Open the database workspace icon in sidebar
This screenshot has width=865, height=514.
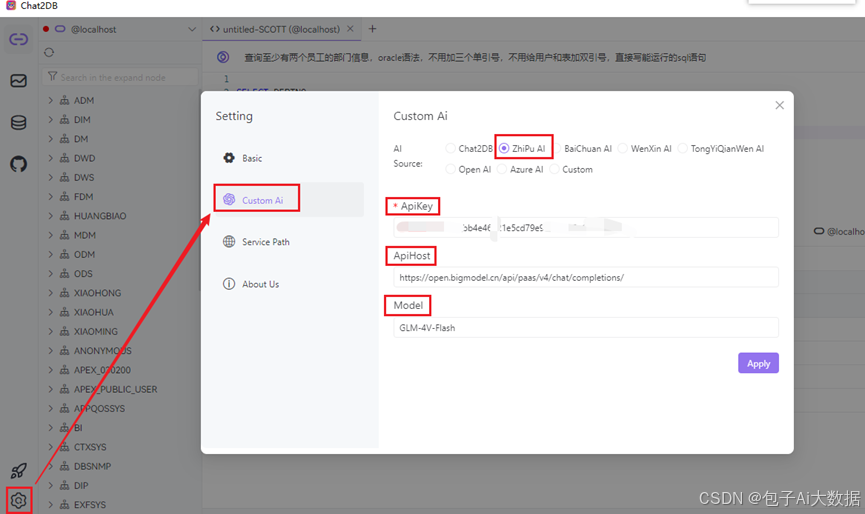tap(18, 122)
